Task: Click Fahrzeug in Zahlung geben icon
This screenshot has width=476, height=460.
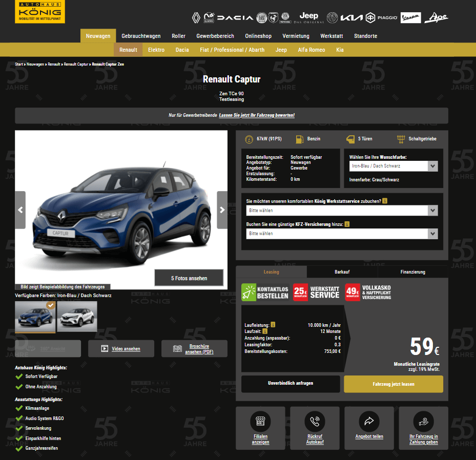Action: coord(424,421)
